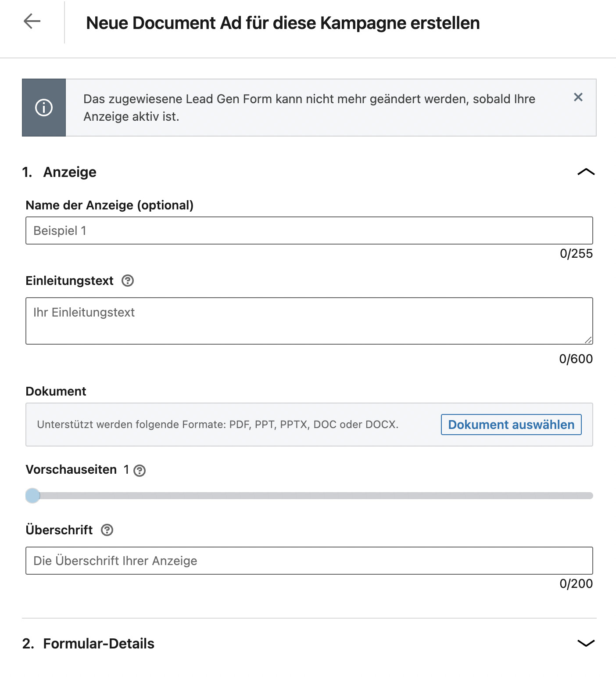The width and height of the screenshot is (616, 677).
Task: Click the Vorschauseiten slider handle
Action: (x=32, y=496)
